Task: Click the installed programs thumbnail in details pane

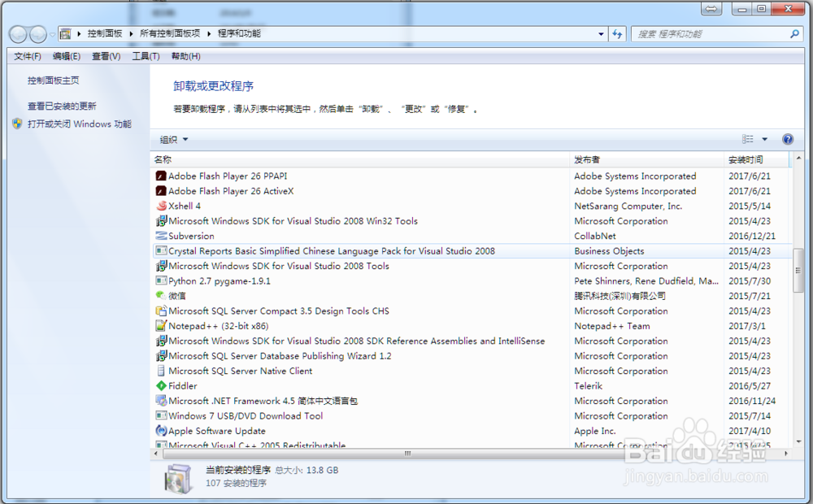Action: (179, 477)
